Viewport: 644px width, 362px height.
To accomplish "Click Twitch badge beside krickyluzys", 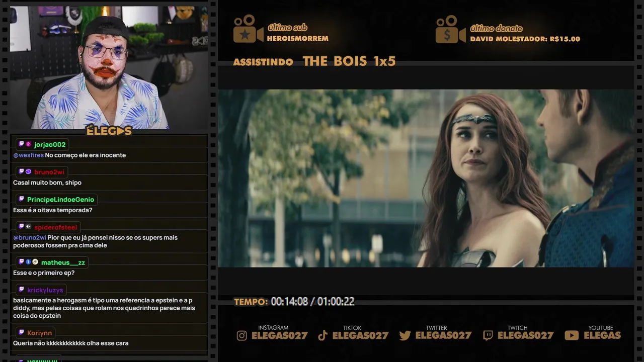I will click(21, 290).
